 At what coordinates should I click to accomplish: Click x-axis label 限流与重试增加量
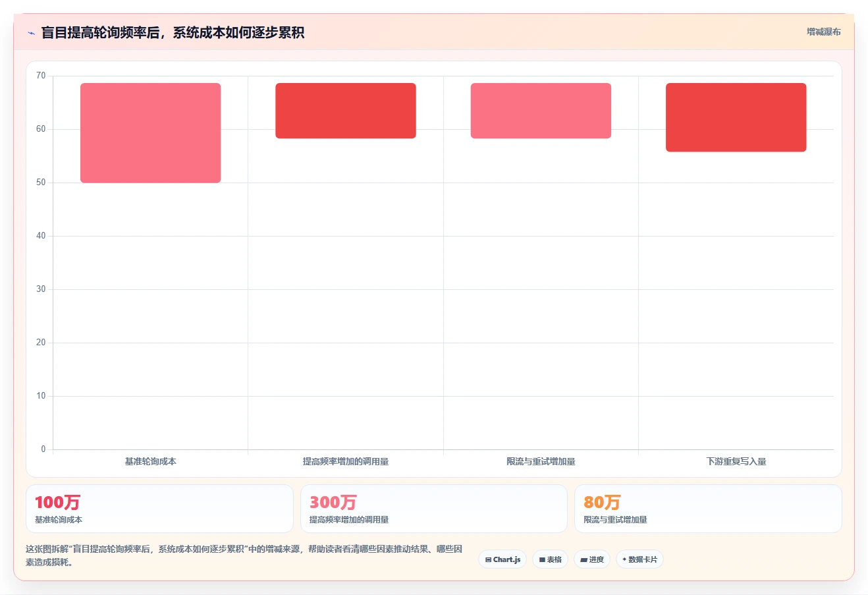pyautogui.click(x=541, y=461)
